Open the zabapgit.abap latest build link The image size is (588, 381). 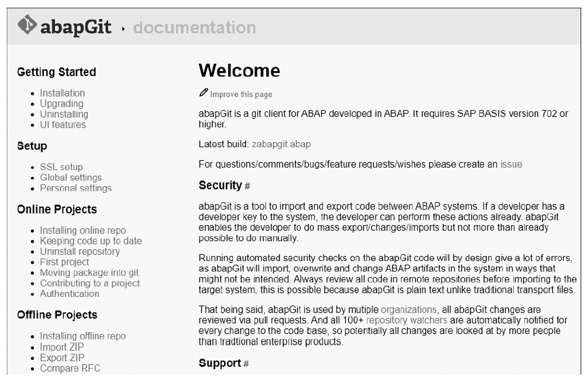[x=281, y=144]
